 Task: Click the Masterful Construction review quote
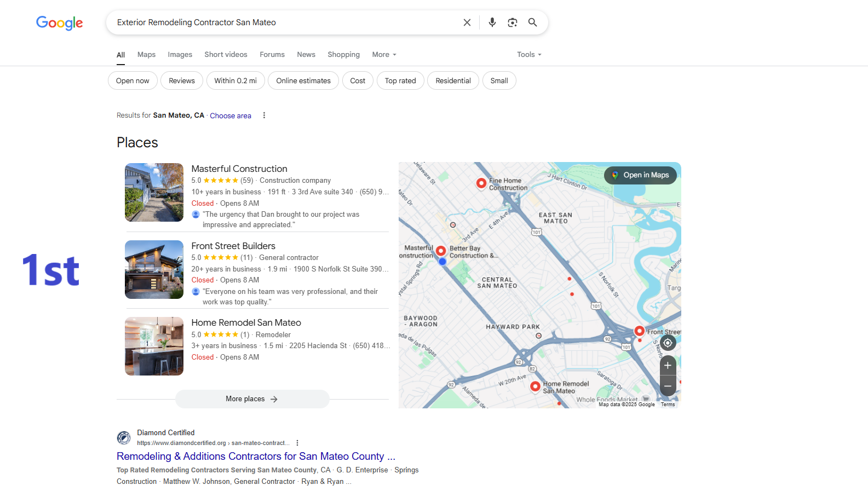click(281, 219)
